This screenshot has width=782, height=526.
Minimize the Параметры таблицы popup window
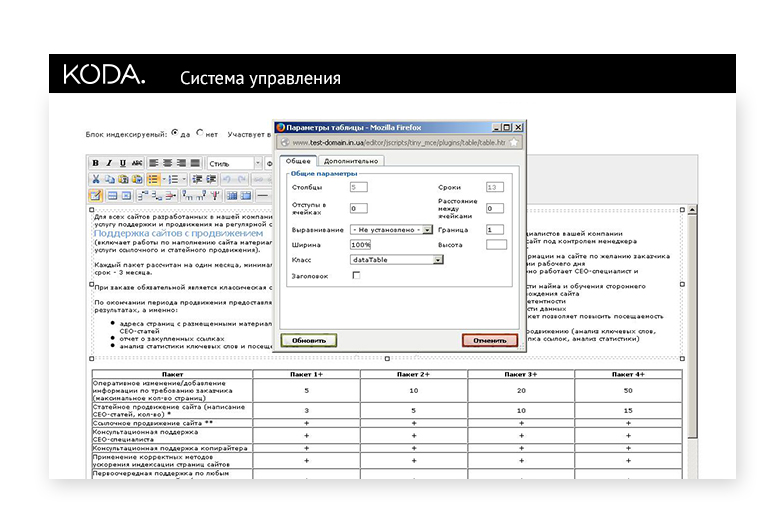[496, 128]
